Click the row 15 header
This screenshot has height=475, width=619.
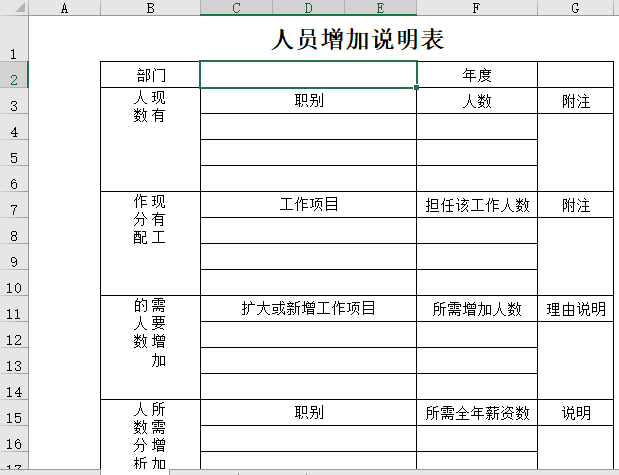14,417
